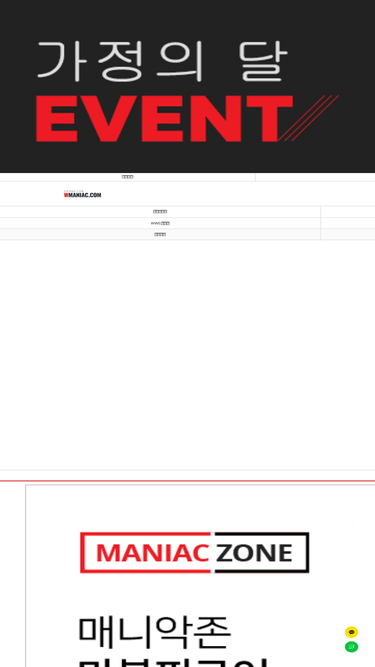Image resolution: width=375 pixels, height=667 pixels.
Task: Click the red EVENT headline text
Action: [x=165, y=118]
